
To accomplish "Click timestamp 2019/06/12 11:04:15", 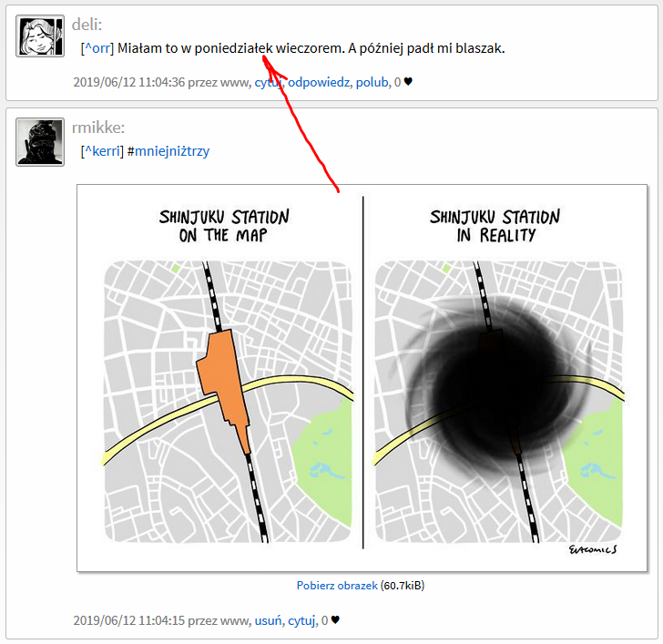I will (129, 620).
